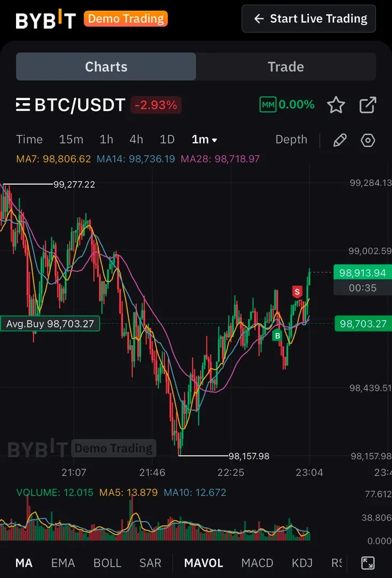The height and width of the screenshot is (578, 392).
Task: Open the BTC/USDT pair selector
Action: 80,105
